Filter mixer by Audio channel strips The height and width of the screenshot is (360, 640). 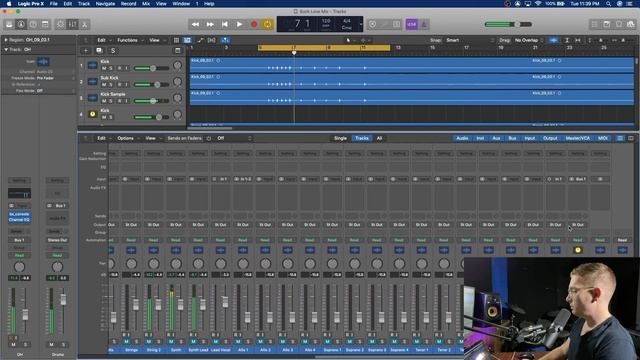tap(462, 138)
